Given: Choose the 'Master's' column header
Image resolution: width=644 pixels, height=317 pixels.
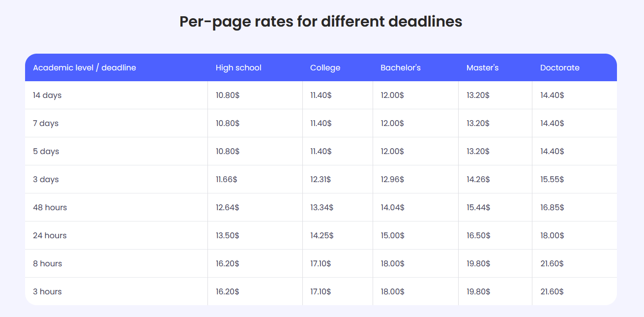Looking at the screenshot, I should (x=482, y=67).
